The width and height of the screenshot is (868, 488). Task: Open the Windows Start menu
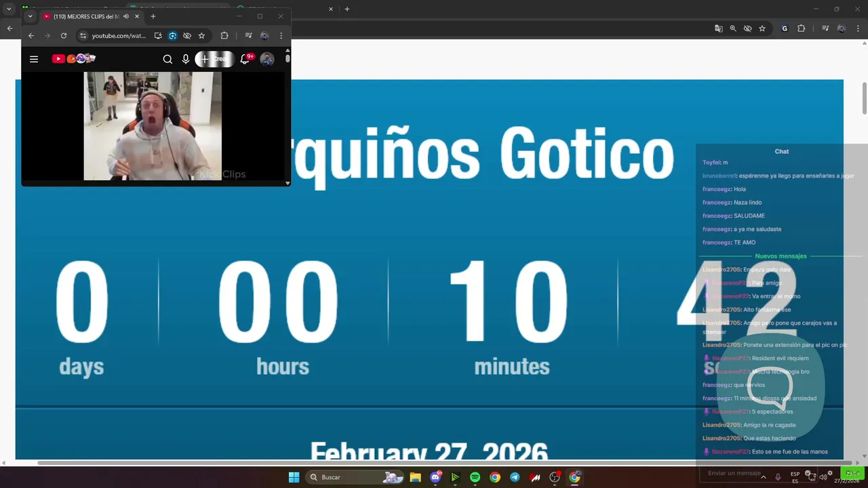[294, 477]
